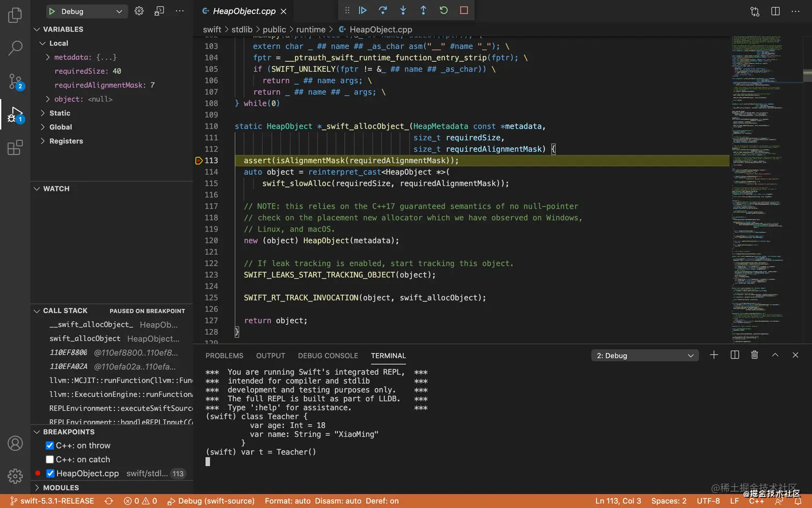Screen dimensions: 812x508
Task: Switch to the Problems tab
Action: (x=224, y=356)
